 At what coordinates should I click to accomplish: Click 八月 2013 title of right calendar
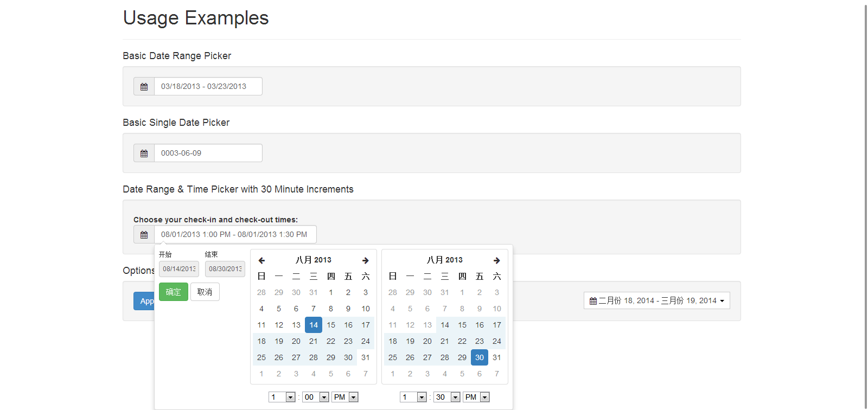click(x=445, y=260)
